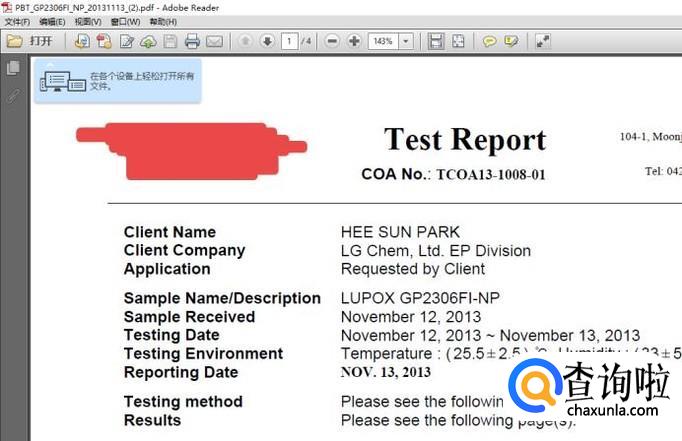Screen dimensions: 682x441
Task: Click the open folder icon
Action: (x=14, y=41)
